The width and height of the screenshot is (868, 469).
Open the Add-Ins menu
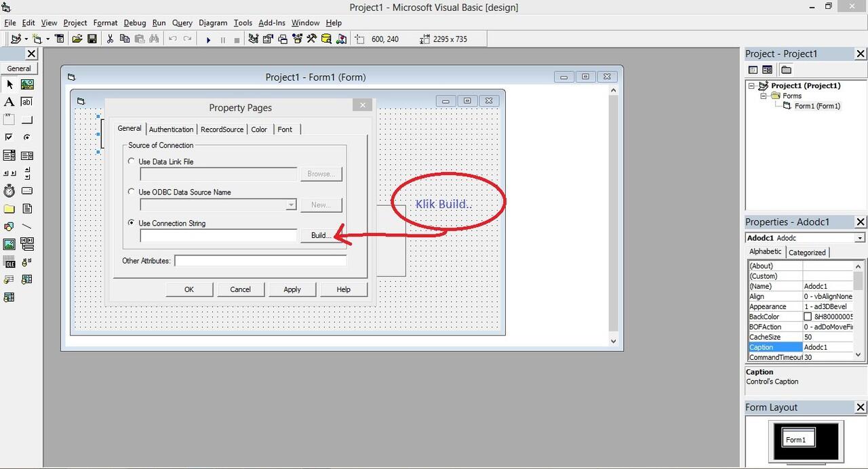point(272,23)
